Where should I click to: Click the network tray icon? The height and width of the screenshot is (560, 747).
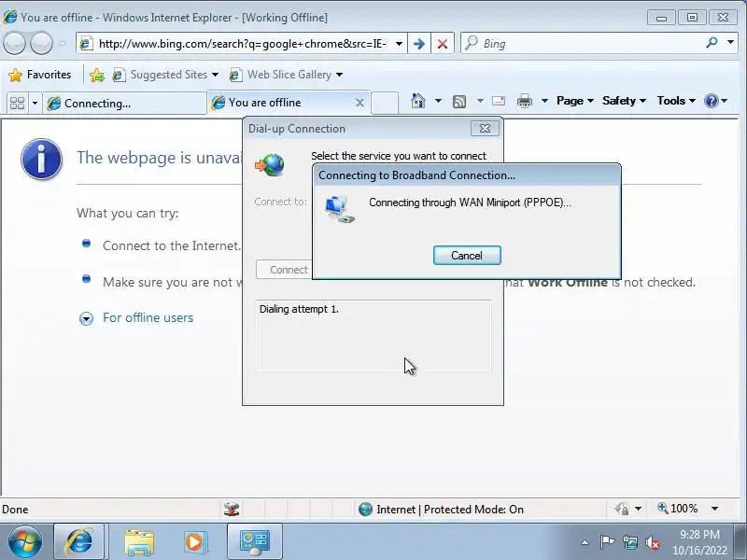click(629, 542)
